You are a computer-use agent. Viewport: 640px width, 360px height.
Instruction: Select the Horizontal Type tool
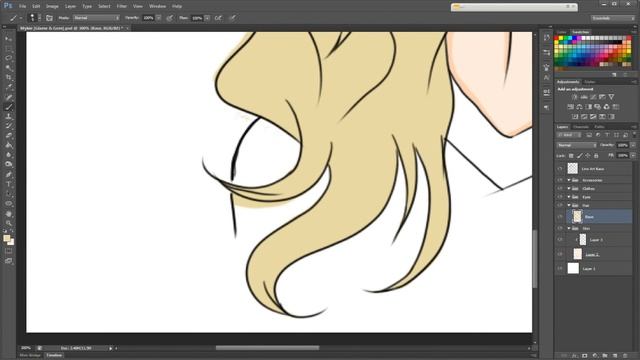9,184
